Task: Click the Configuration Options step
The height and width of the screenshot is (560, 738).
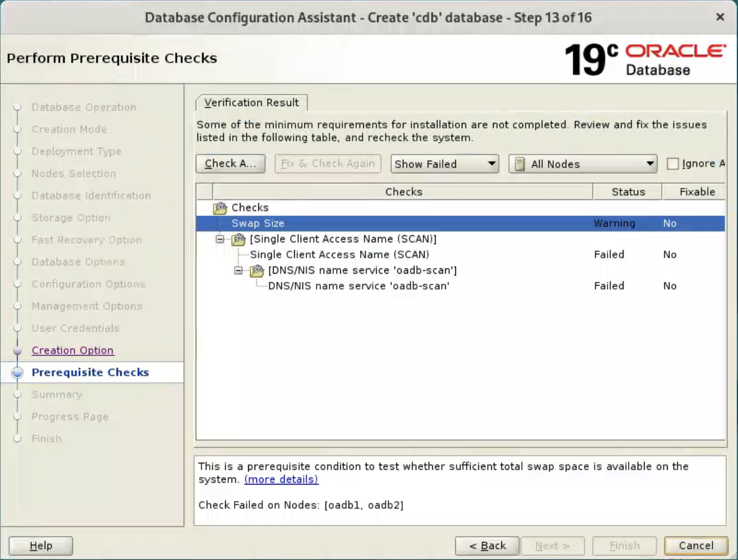Action: pos(88,284)
